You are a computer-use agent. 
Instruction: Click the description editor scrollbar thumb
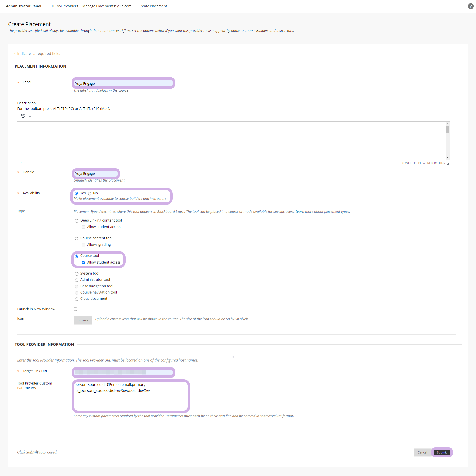447,129
